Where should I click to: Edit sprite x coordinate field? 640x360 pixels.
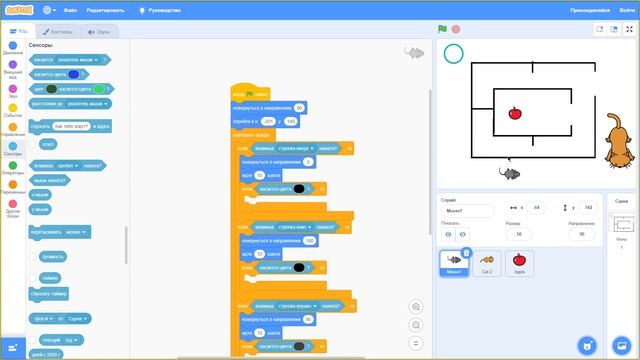coord(536,208)
